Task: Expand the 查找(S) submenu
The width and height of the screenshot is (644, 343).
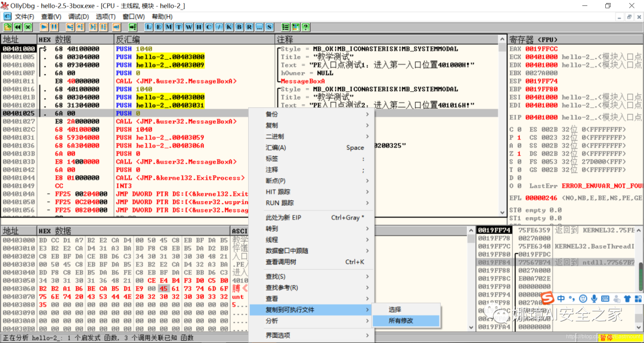Action: (x=312, y=276)
